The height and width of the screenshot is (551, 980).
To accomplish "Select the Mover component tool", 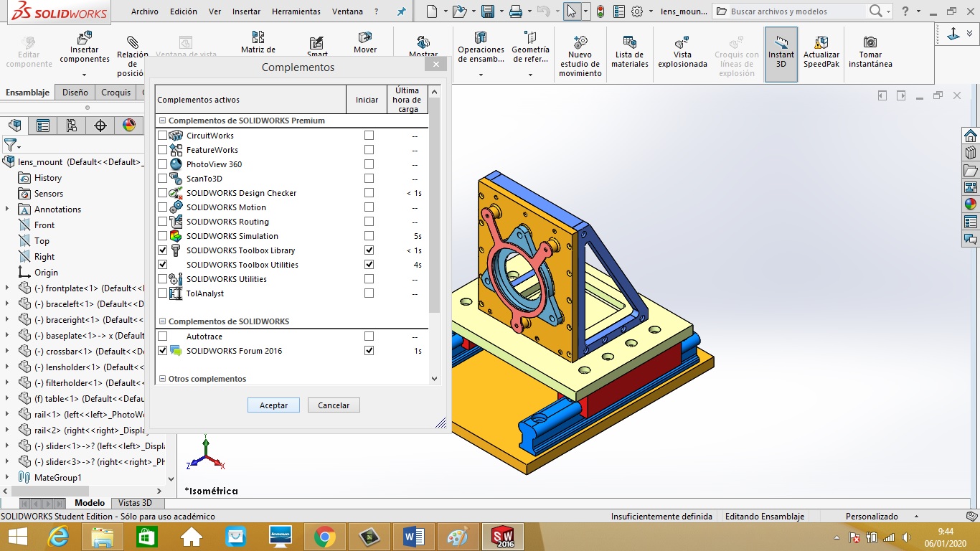I will click(365, 44).
